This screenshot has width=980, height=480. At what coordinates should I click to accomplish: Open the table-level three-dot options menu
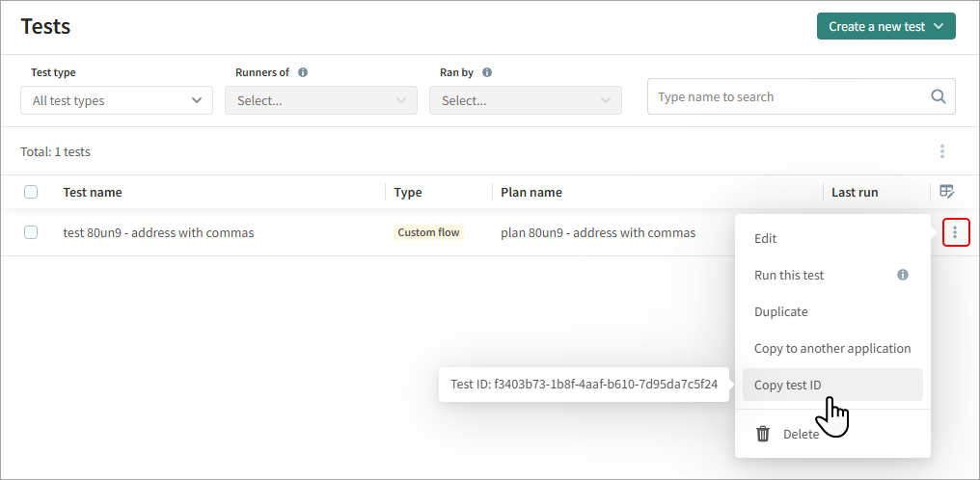pyautogui.click(x=941, y=151)
